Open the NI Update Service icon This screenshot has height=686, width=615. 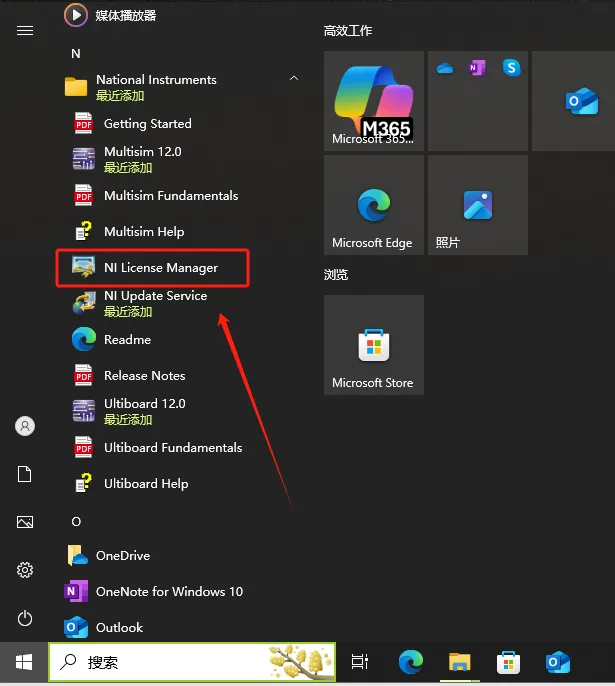pyautogui.click(x=84, y=303)
